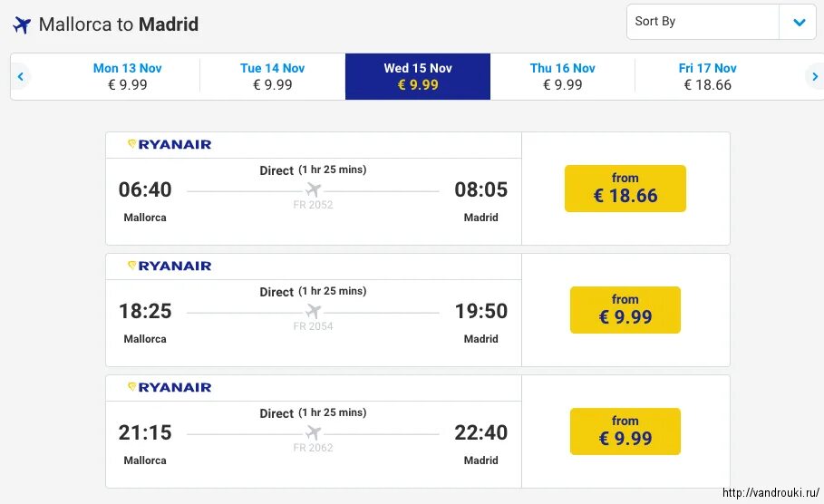Show earlier dates with the left arrow
The width and height of the screenshot is (824, 504).
[x=20, y=77]
